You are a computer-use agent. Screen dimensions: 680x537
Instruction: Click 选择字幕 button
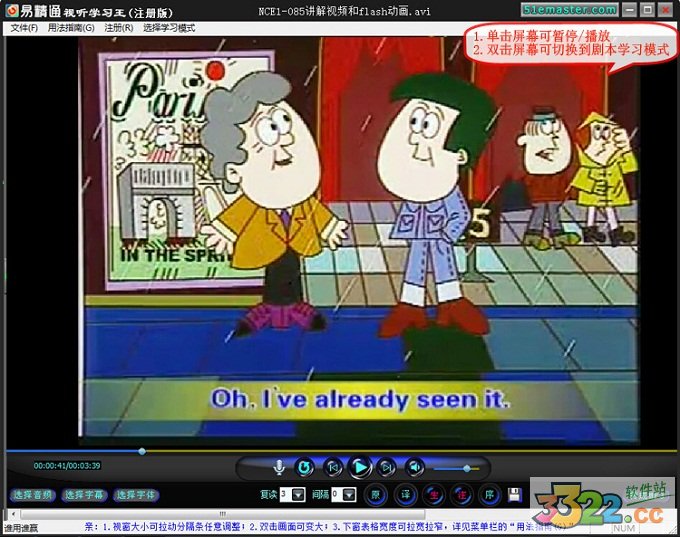(84, 495)
